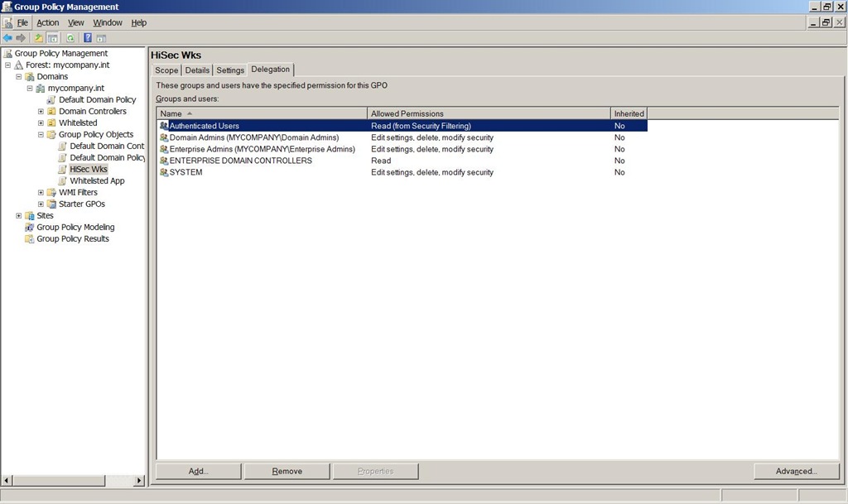
Task: Click the gray Forward arrow toolbar icon
Action: click(21, 38)
